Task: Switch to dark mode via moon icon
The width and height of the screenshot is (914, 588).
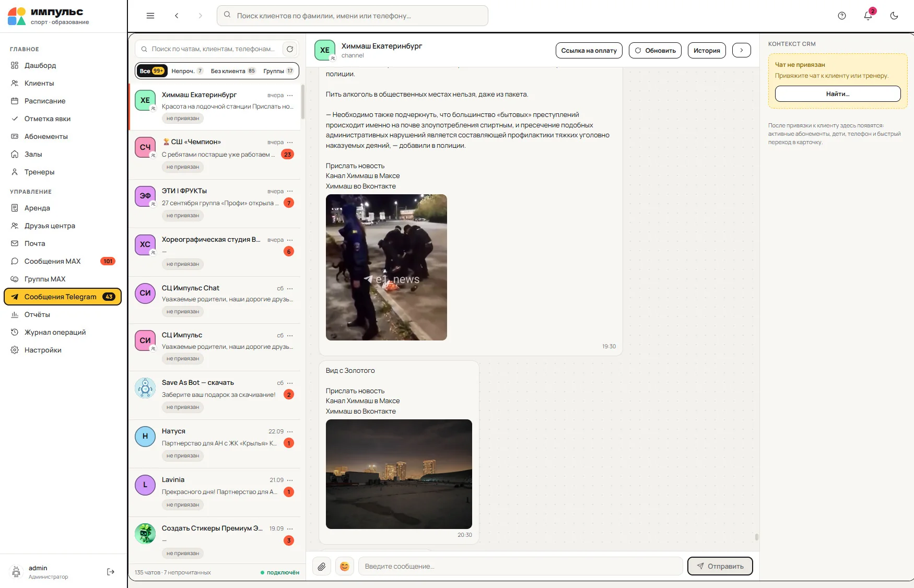Action: (894, 16)
